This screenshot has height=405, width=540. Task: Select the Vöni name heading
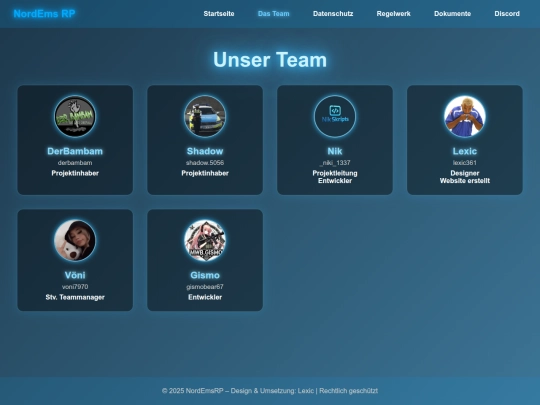pyautogui.click(x=75, y=275)
